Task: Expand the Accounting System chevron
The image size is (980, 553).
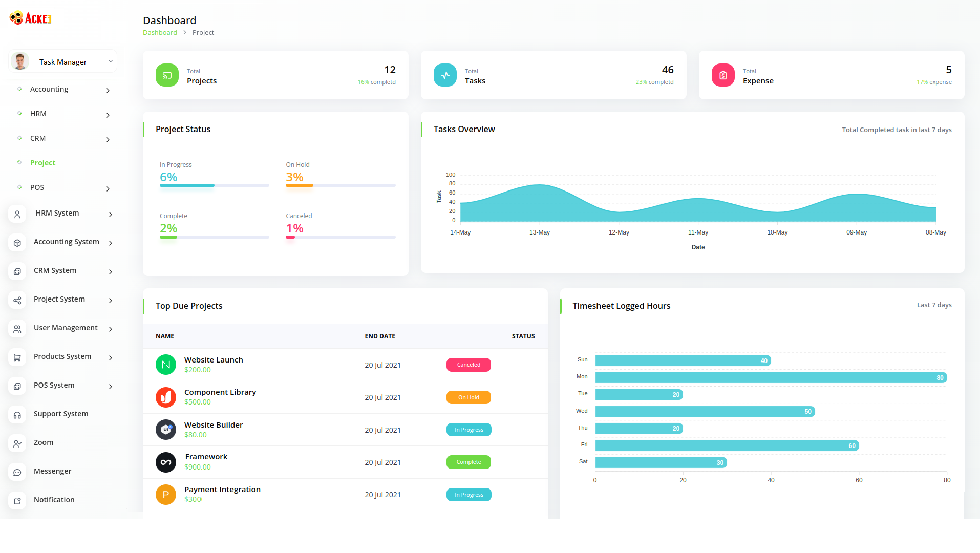Action: [x=111, y=243]
